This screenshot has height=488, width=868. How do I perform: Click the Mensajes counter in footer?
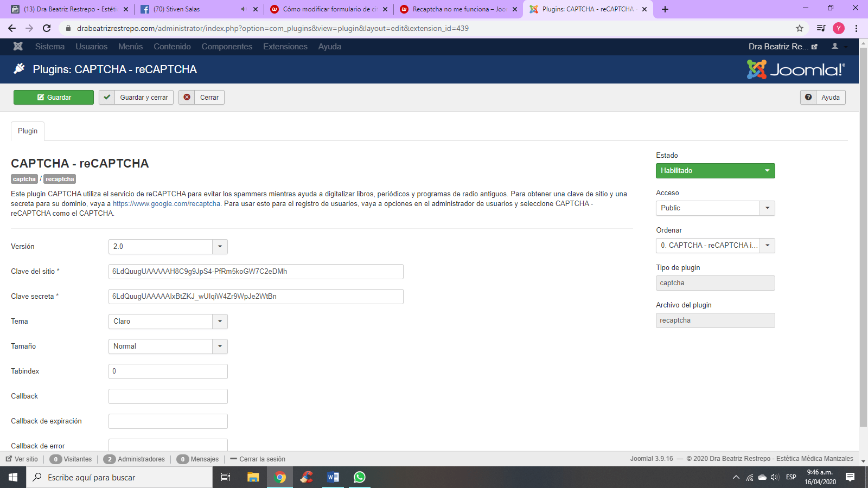(x=198, y=459)
